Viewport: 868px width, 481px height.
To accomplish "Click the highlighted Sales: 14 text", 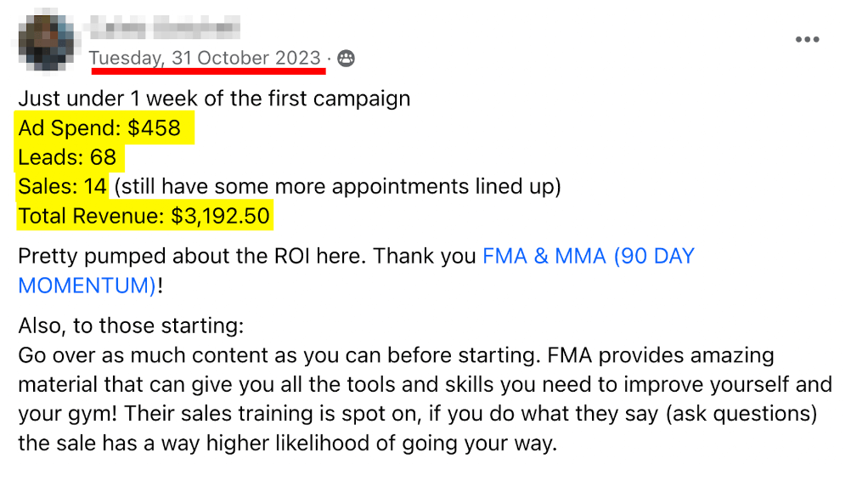I will click(x=63, y=187).
